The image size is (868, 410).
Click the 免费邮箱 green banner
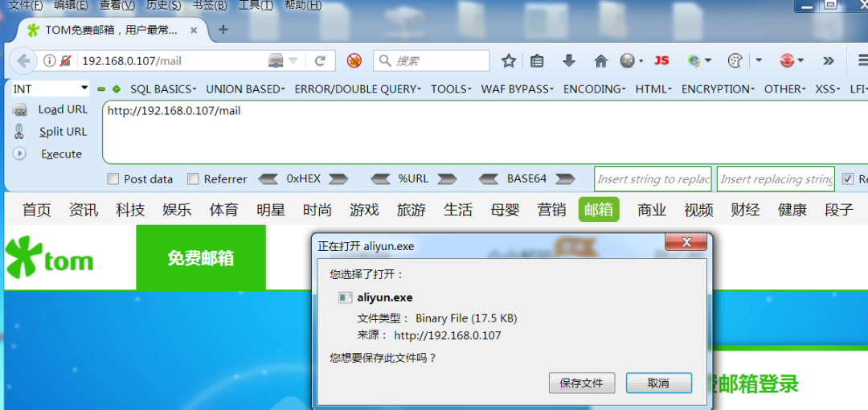pyautogui.click(x=201, y=257)
